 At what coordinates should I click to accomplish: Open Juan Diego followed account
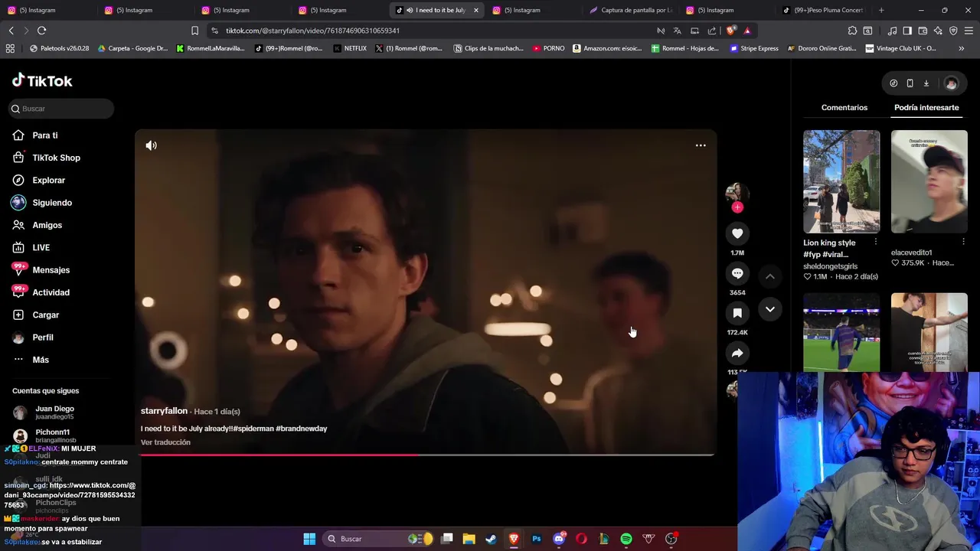54,412
